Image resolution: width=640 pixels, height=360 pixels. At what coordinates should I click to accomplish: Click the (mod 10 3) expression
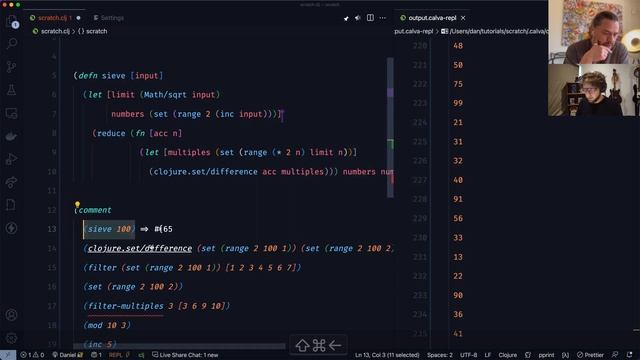coord(107,325)
